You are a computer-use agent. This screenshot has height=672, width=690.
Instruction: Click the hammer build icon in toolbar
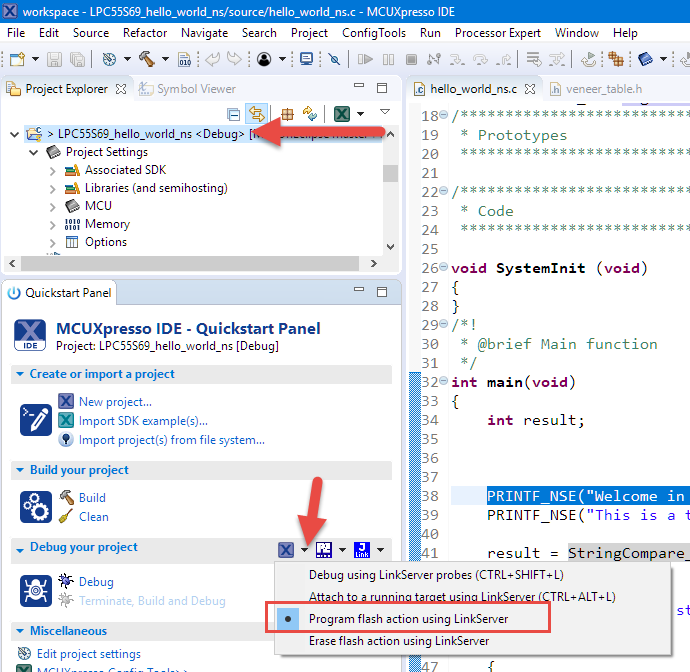tap(147, 59)
